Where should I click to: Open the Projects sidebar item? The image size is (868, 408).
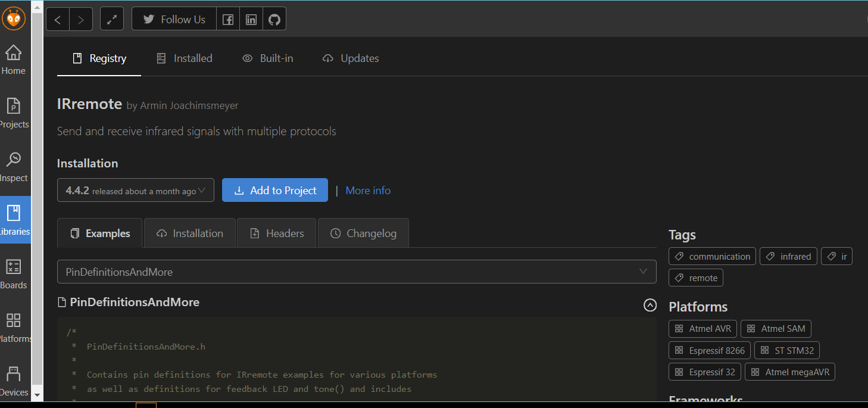(x=14, y=114)
